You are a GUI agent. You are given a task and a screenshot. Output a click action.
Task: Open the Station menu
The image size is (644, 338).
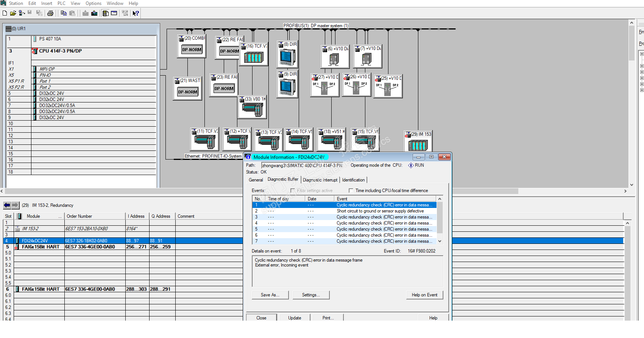pyautogui.click(x=16, y=3)
